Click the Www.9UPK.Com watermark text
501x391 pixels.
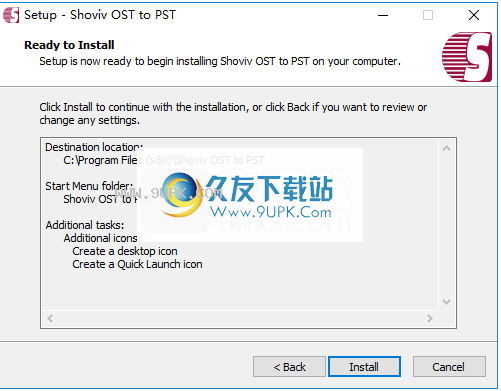tap(271, 212)
